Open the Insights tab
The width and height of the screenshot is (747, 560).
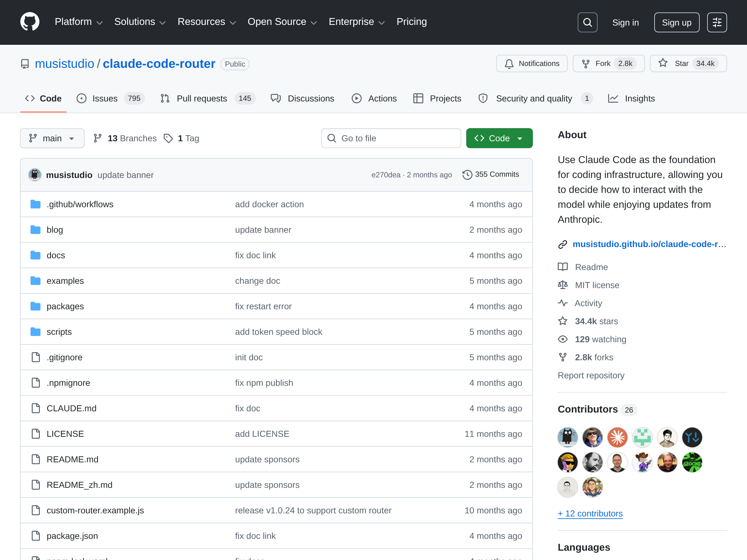tap(631, 99)
